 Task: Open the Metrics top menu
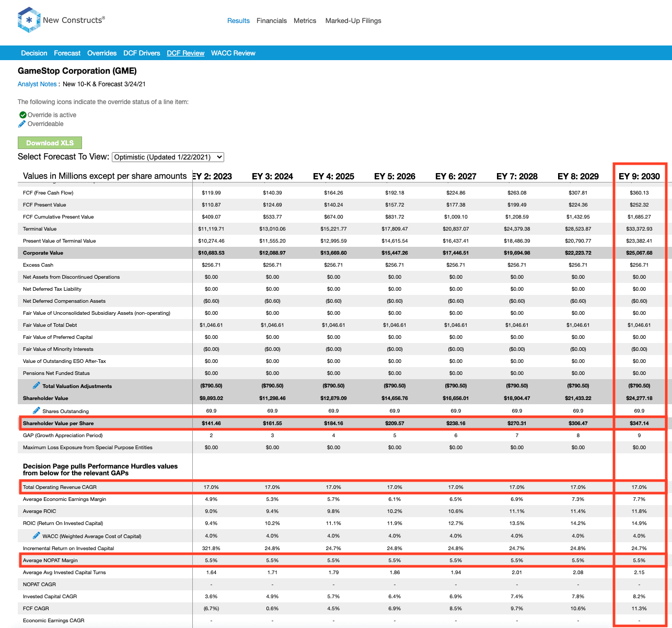point(305,21)
